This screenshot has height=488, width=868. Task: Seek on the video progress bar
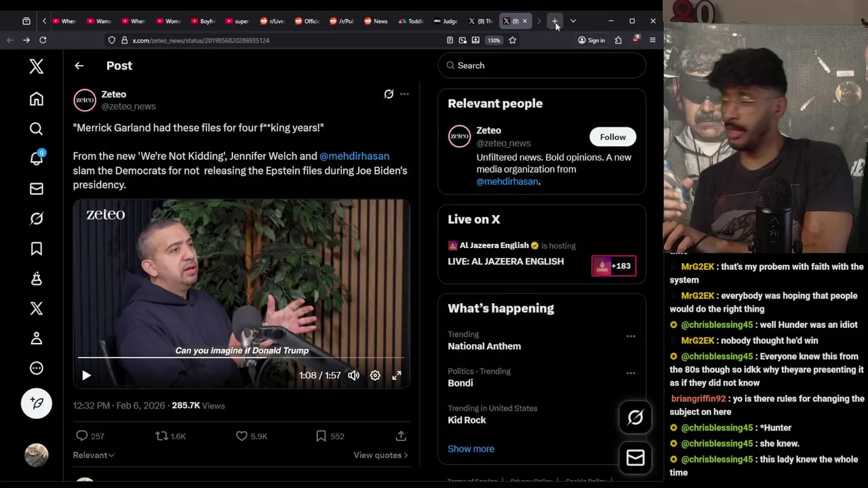click(x=241, y=357)
